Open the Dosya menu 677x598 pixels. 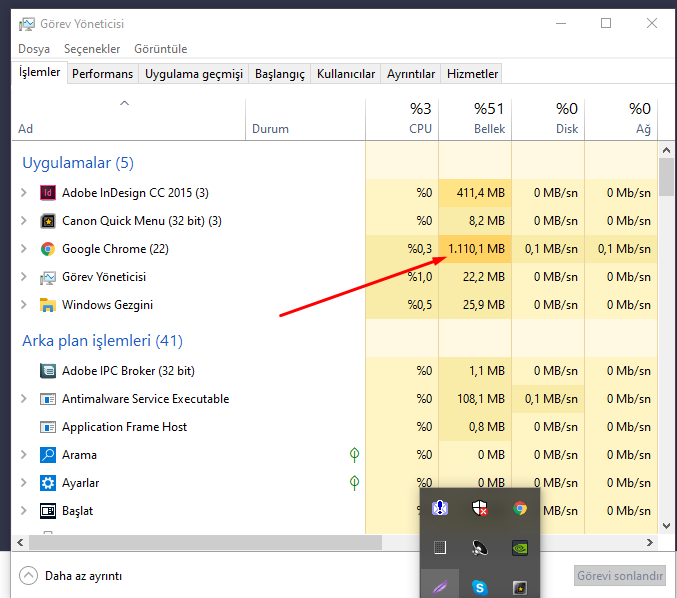(34, 49)
